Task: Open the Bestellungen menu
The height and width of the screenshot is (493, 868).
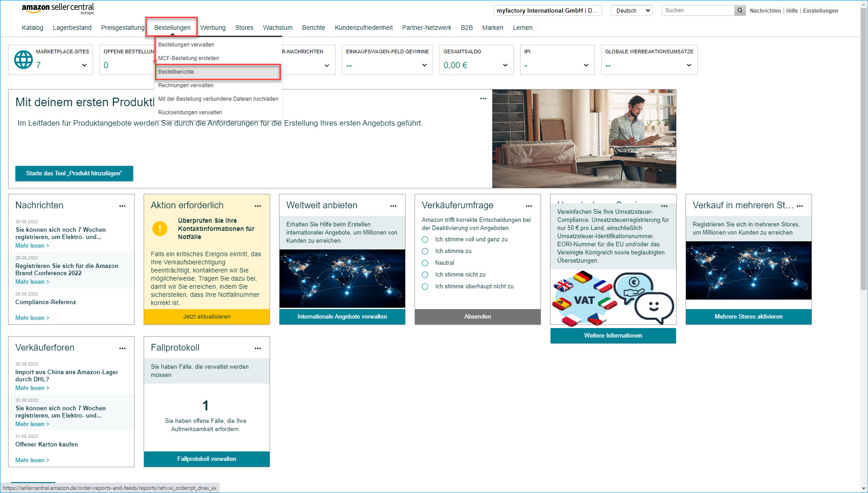Action: tap(172, 28)
